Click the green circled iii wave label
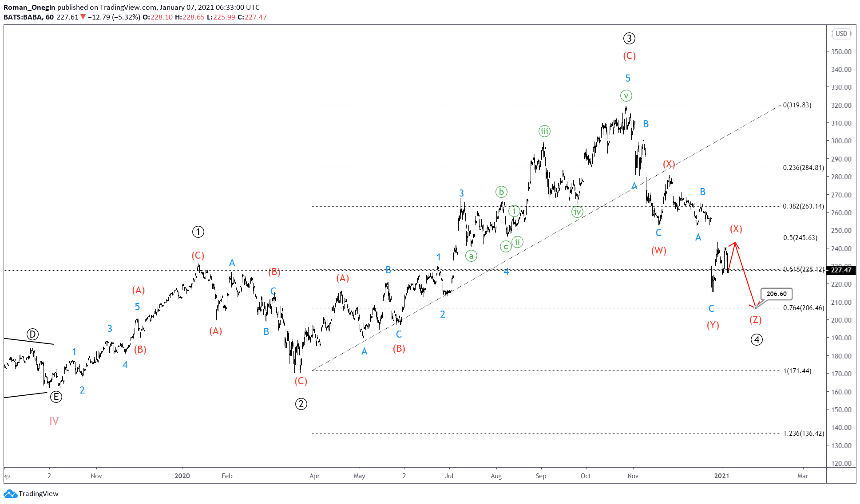Screen dimensions: 860x504 544,131
